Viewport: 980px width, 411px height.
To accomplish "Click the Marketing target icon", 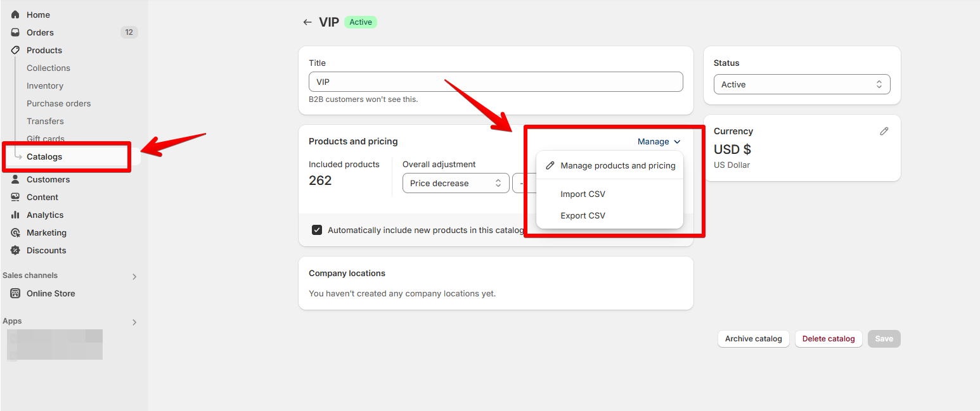I will tap(15, 232).
